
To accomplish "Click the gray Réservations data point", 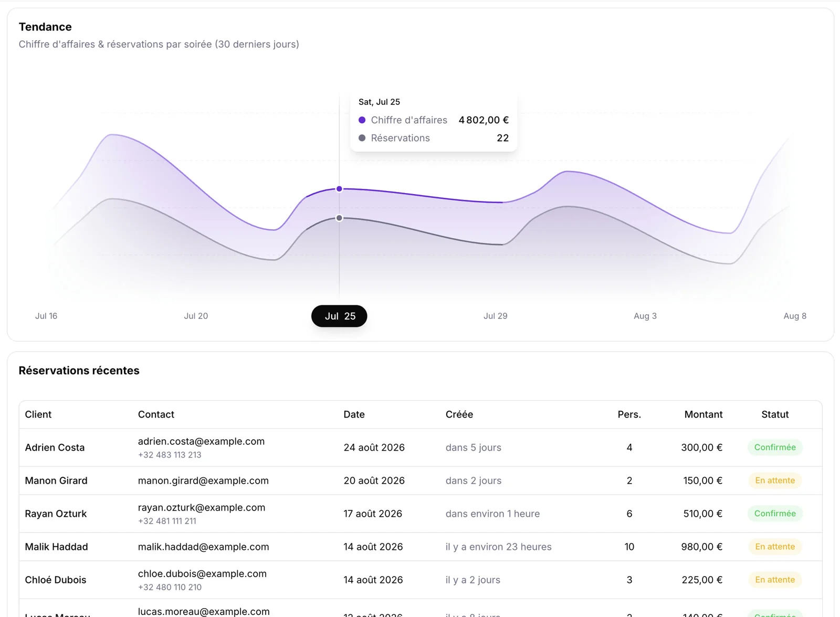I will [339, 218].
